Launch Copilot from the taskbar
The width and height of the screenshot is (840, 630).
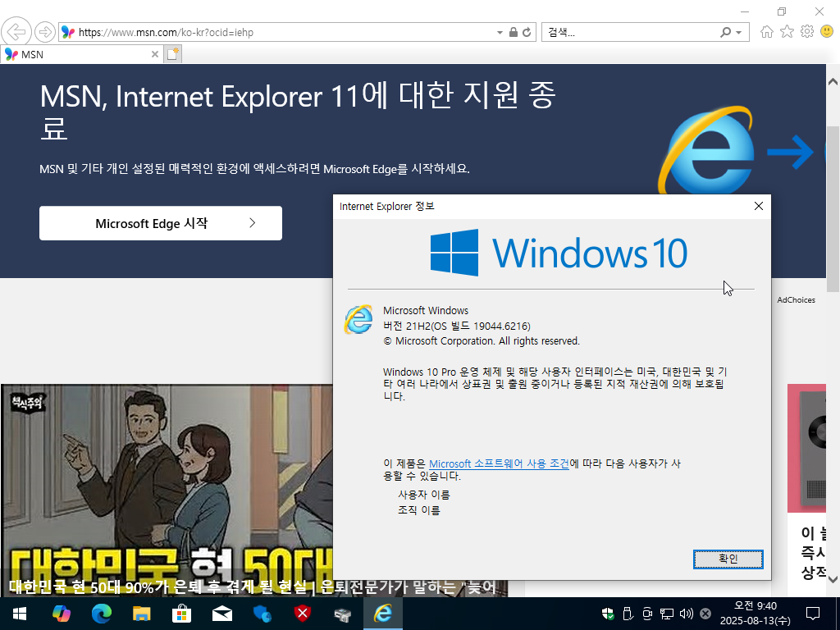pos(61,614)
